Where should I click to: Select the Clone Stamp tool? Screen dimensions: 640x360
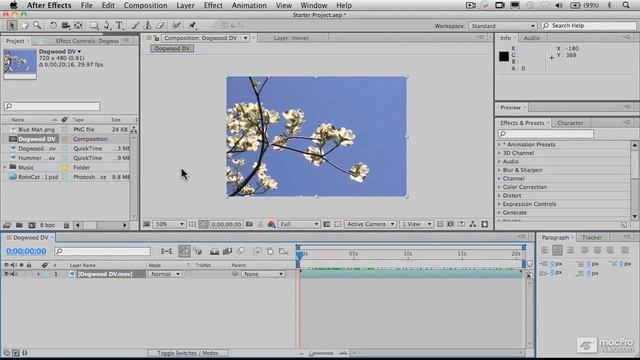coord(147,26)
